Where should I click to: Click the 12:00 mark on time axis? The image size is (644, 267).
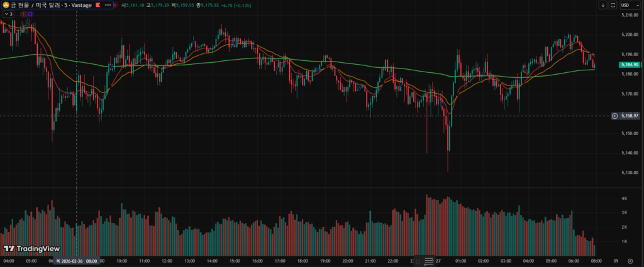(167, 260)
